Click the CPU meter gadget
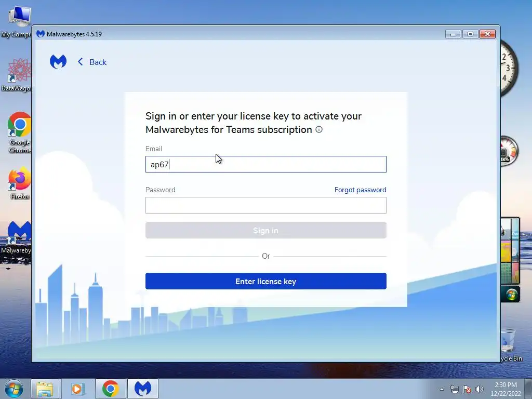The width and height of the screenshot is (532, 399). 509,151
